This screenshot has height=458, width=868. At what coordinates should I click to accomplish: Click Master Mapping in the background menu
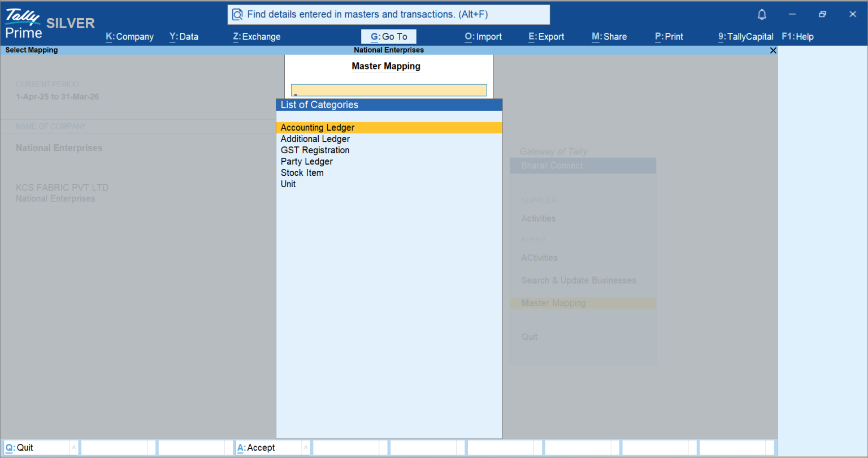click(x=583, y=303)
